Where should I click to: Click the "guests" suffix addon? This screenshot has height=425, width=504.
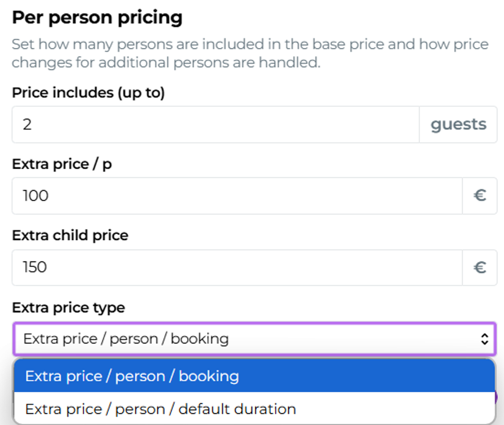pos(458,124)
